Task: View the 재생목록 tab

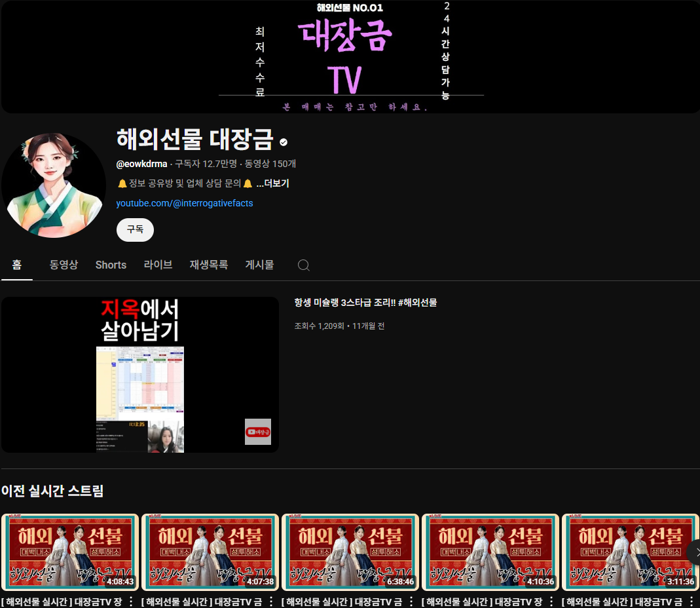Action: coord(208,265)
